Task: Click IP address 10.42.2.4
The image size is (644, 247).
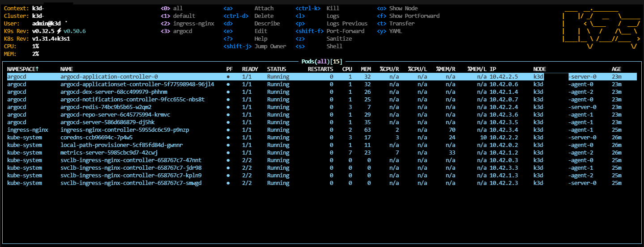Action: pos(504,107)
